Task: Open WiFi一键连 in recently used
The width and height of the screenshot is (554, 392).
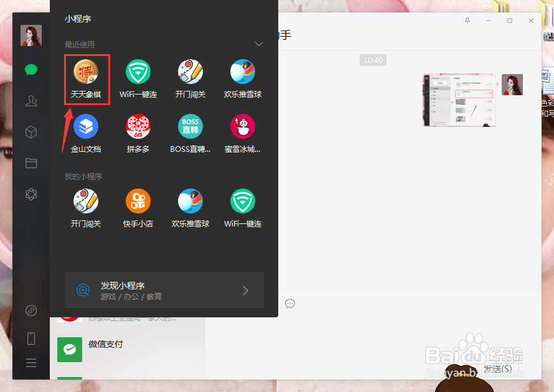Action: [x=138, y=79]
